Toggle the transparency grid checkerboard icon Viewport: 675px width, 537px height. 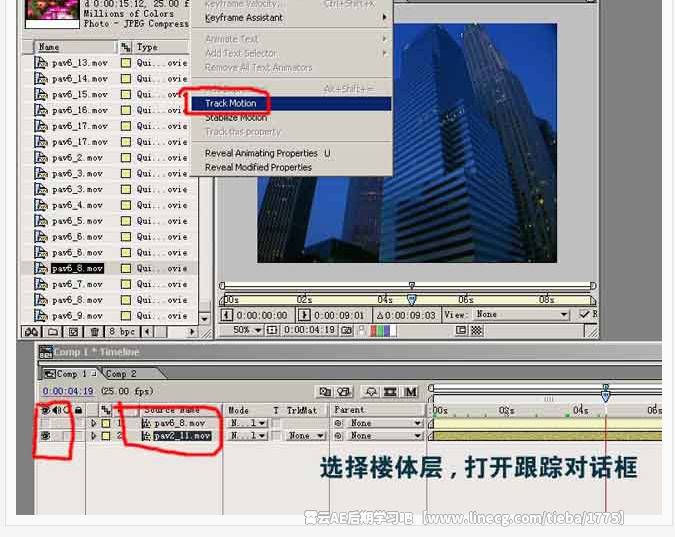[x=477, y=330]
